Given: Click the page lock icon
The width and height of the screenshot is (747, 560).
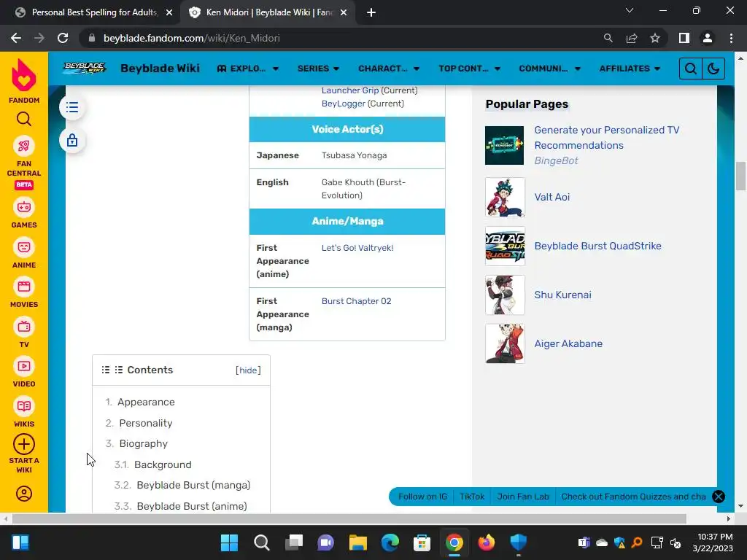Looking at the screenshot, I should [72, 141].
